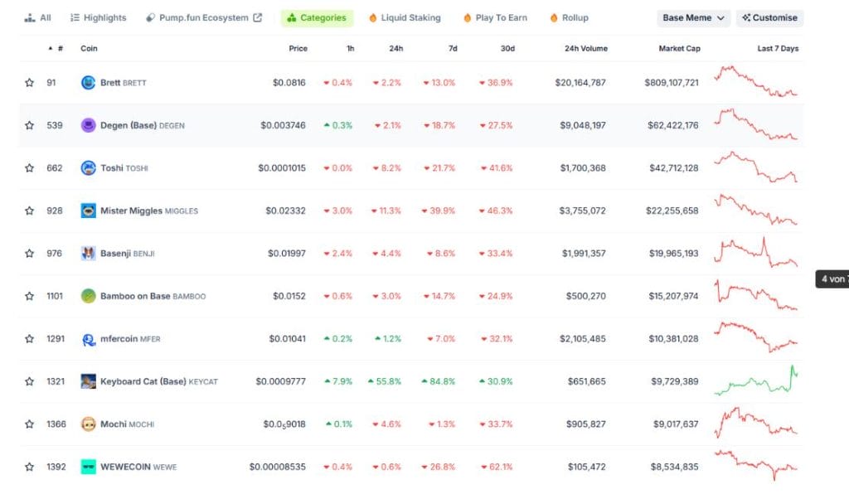Toggle the mfercoin favorite star
The width and height of the screenshot is (849, 504).
click(29, 339)
